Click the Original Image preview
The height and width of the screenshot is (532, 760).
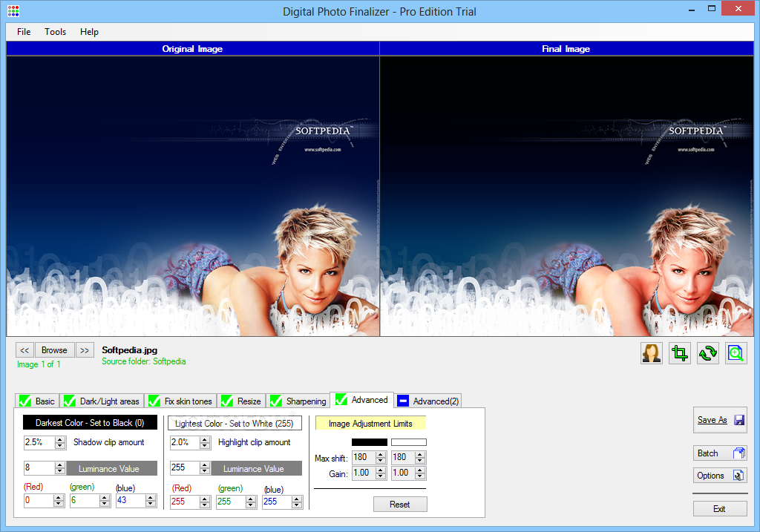(192, 196)
